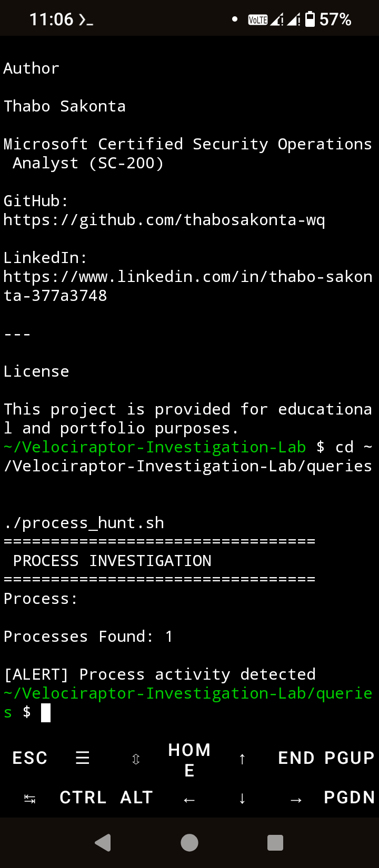Toggle the CTRL modifier key

click(x=83, y=798)
